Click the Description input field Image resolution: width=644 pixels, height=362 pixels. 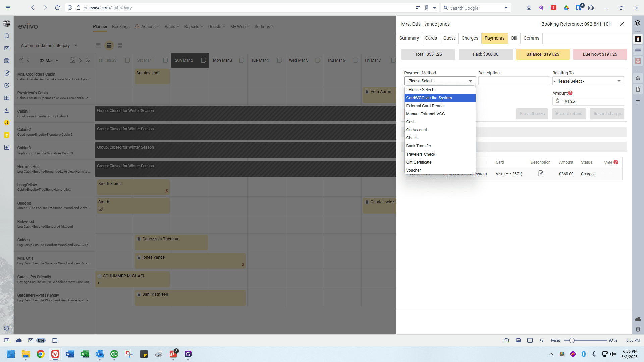[x=514, y=81]
